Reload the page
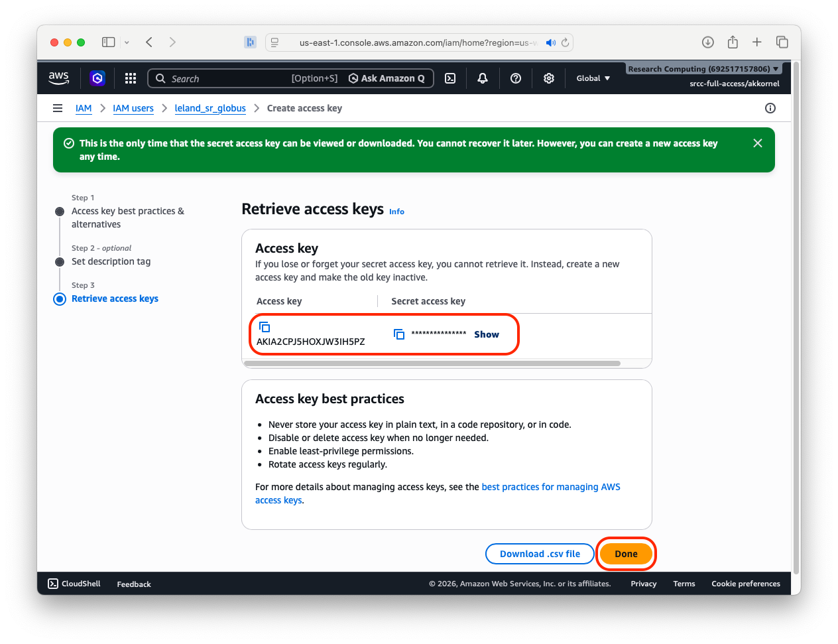Image resolution: width=838 pixels, height=644 pixels. tap(565, 42)
